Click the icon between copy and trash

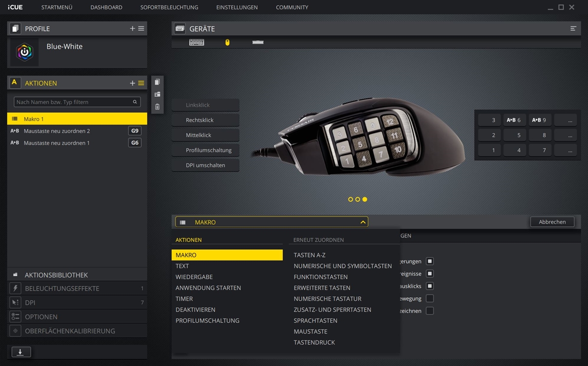(157, 94)
